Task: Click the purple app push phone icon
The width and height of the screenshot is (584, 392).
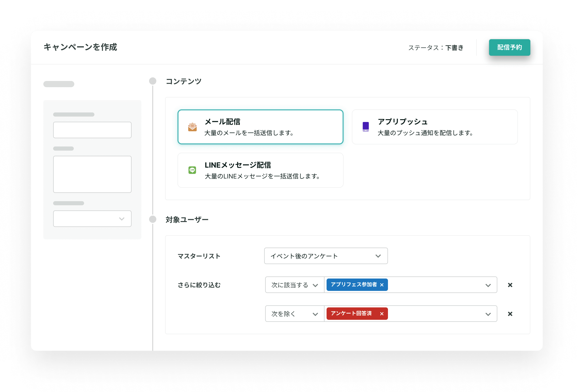Action: [x=366, y=127]
